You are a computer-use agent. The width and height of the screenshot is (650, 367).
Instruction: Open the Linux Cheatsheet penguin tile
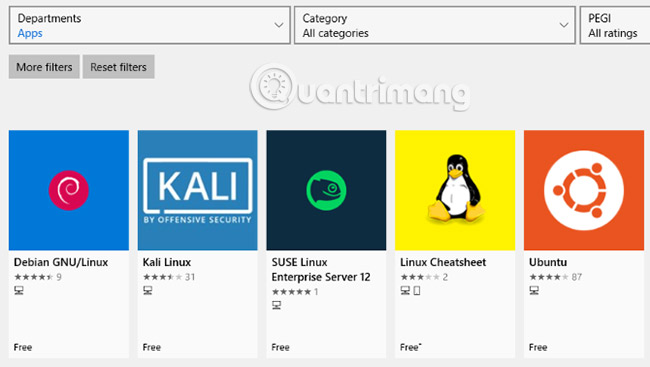point(455,190)
